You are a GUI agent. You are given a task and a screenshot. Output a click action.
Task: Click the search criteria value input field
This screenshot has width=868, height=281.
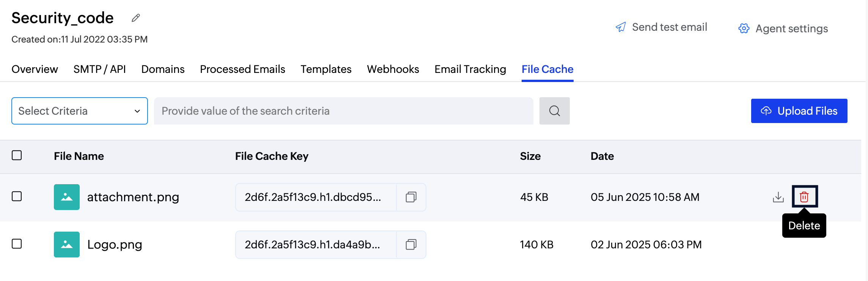click(x=341, y=111)
